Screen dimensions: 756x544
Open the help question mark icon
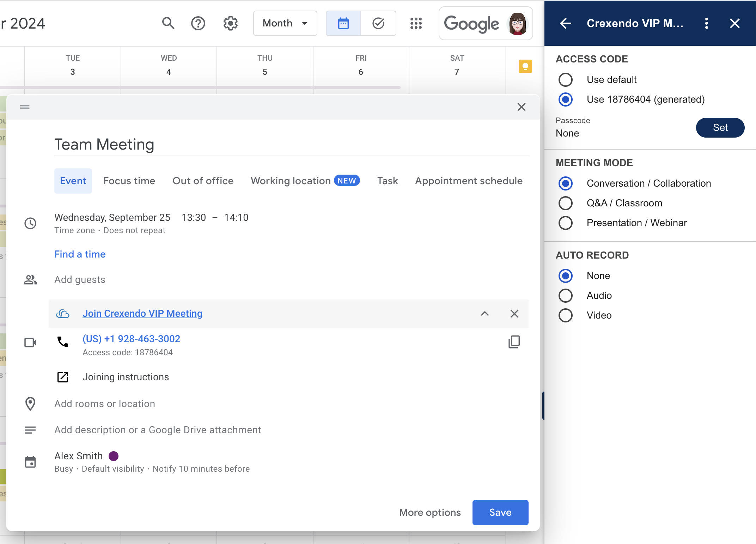[198, 23]
